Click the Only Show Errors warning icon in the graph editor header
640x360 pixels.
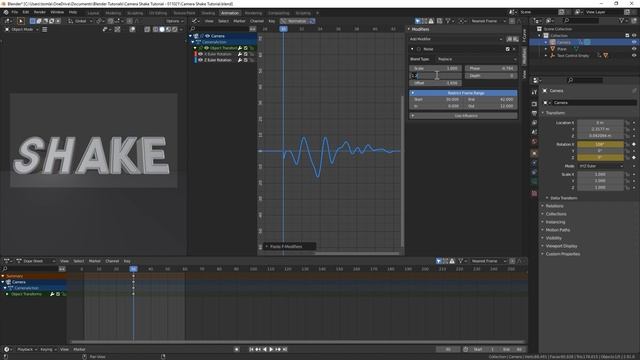[x=431, y=21]
